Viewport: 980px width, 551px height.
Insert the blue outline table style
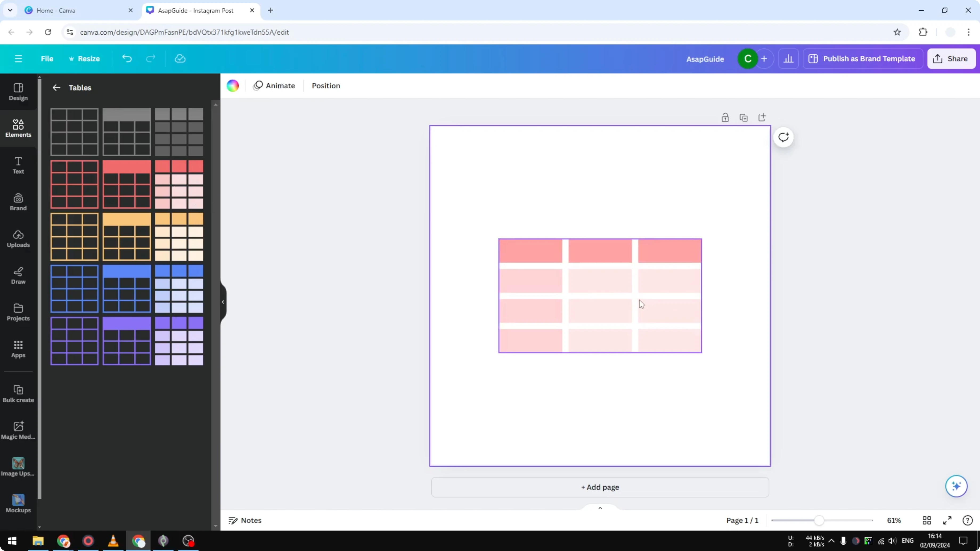click(75, 289)
